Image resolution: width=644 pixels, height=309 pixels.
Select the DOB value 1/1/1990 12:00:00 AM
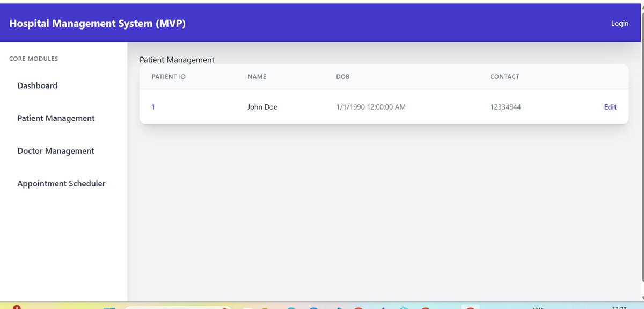[371, 107]
